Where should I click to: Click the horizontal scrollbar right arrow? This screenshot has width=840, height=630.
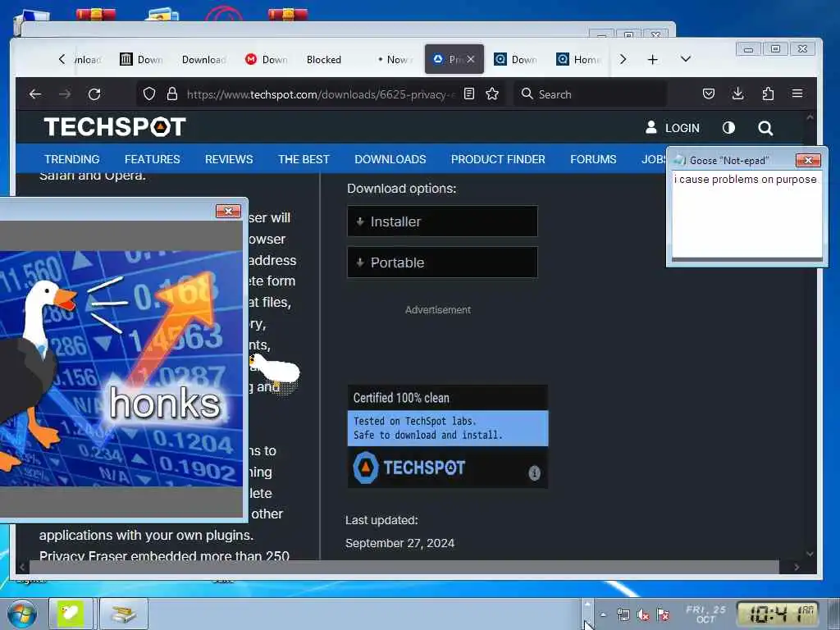pos(797,567)
